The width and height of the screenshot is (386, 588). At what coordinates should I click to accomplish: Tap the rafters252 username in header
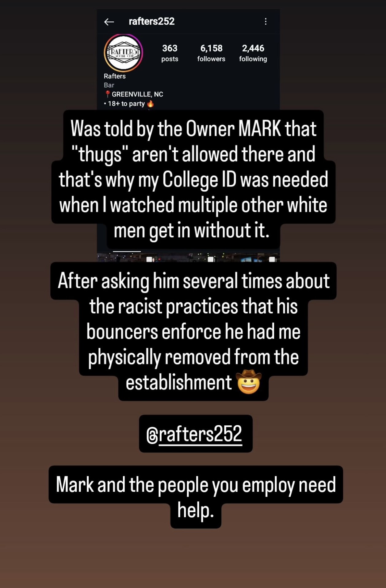pyautogui.click(x=151, y=21)
